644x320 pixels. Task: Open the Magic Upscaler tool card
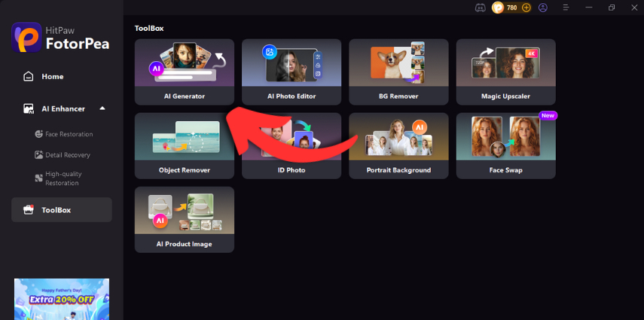click(x=506, y=72)
